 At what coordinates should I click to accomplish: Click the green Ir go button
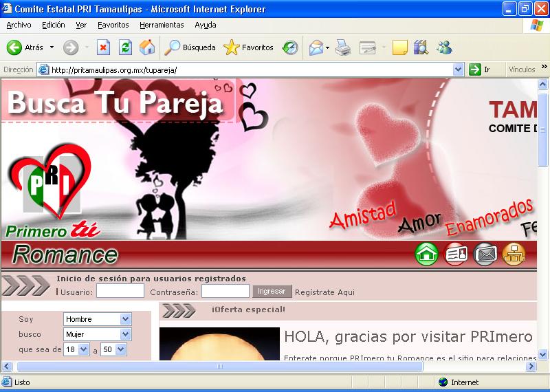[479, 69]
